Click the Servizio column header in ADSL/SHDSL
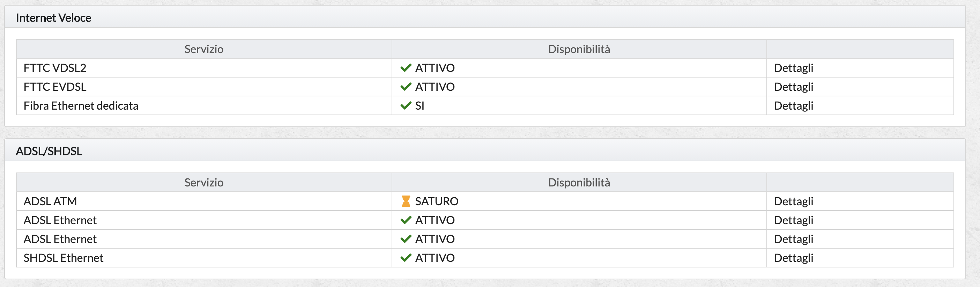Viewport: 980px width, 287px height. tap(204, 182)
